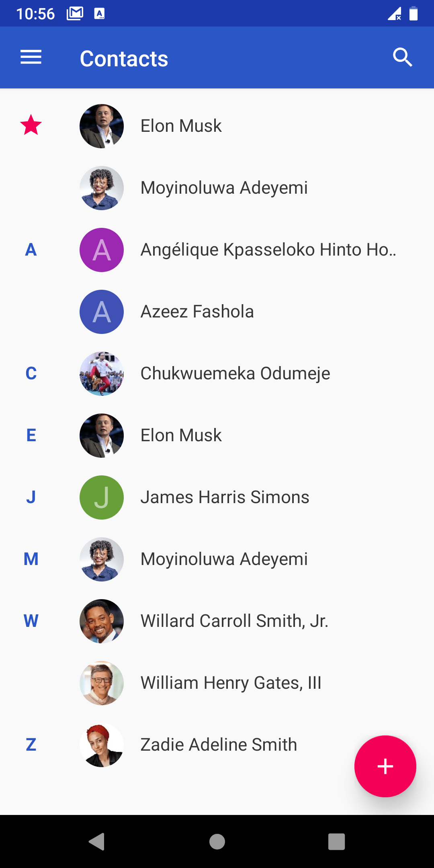Tap Zadie Adeline Smith's profile photo
The image size is (434, 868).
[102, 745]
